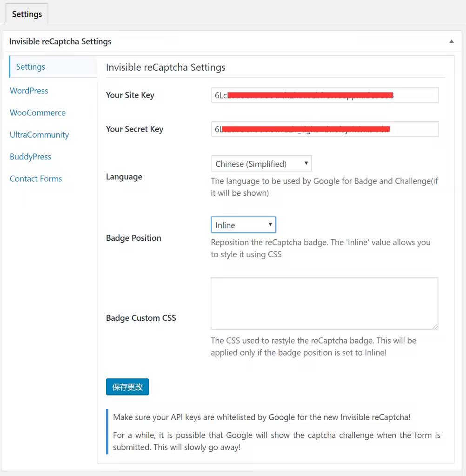Click the 'Language' label
The height and width of the screenshot is (476, 466).
[x=124, y=177]
